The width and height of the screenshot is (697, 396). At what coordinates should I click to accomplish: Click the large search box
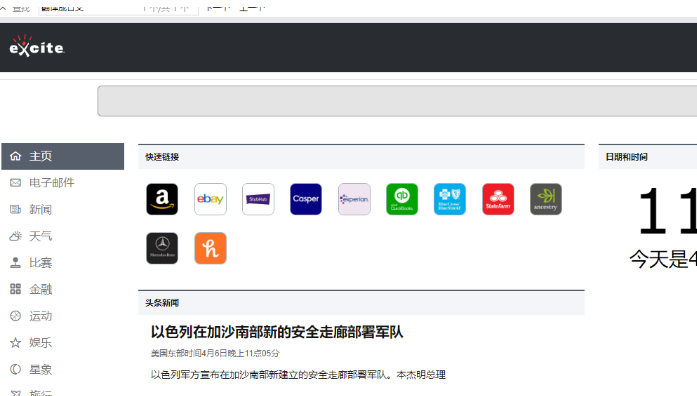coord(397,101)
